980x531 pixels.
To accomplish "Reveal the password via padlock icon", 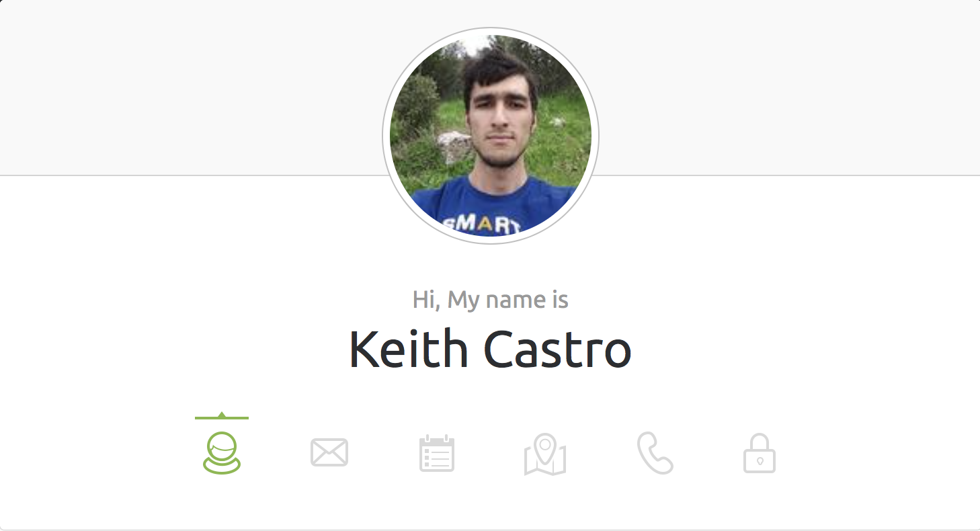I will (760, 453).
